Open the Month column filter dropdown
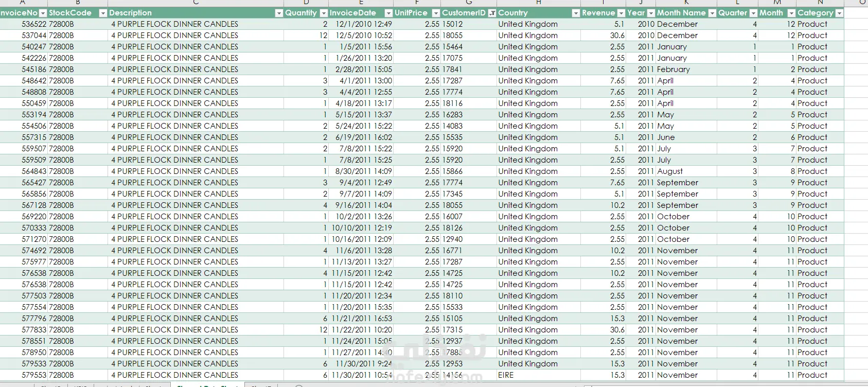868x387 pixels. pyautogui.click(x=792, y=13)
